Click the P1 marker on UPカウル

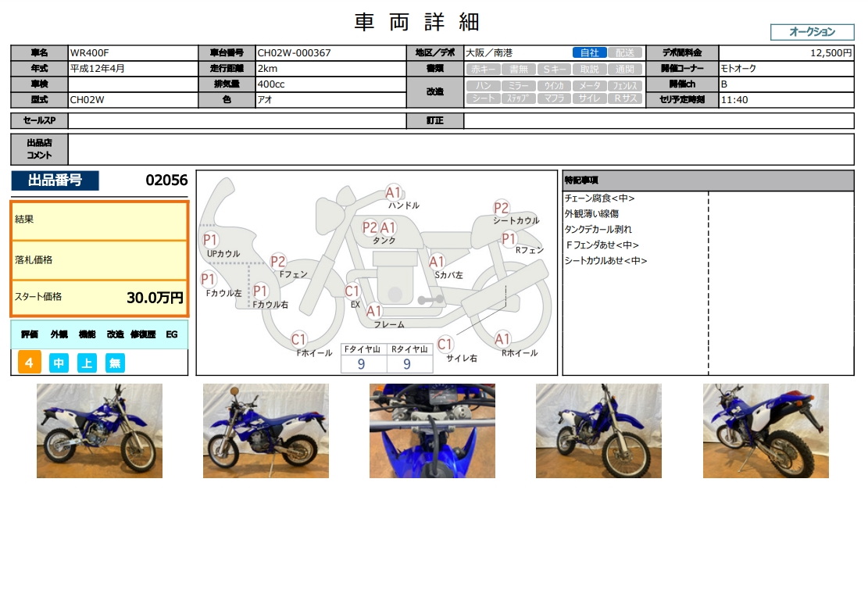[210, 240]
